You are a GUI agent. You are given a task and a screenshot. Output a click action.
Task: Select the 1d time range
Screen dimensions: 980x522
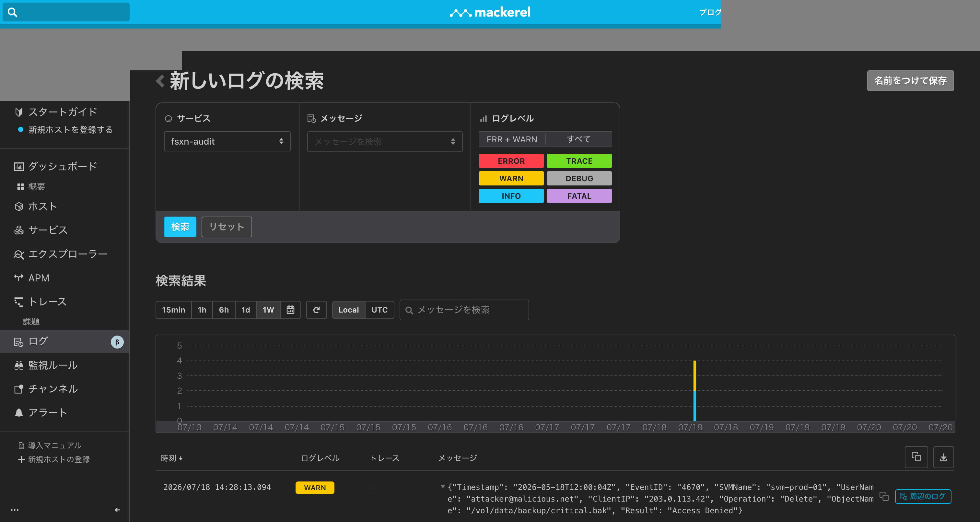(246, 310)
